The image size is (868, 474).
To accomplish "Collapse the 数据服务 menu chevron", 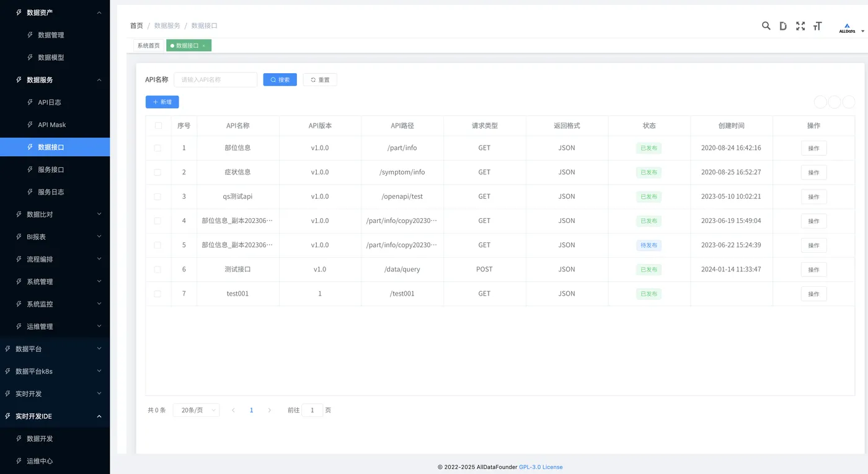I will (99, 80).
